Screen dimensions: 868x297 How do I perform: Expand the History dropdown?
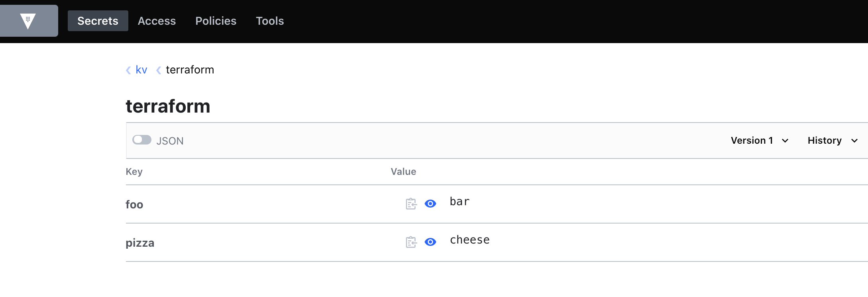pos(832,141)
